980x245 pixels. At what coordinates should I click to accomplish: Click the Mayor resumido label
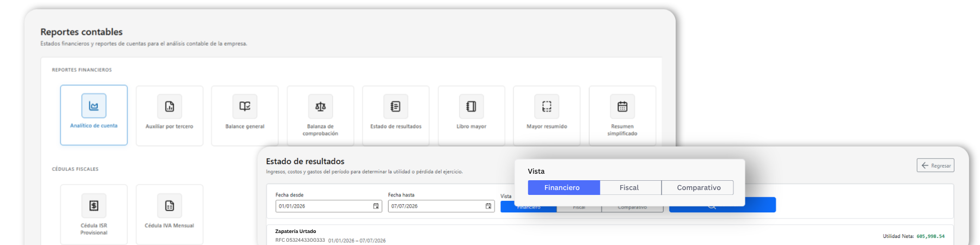547,126
